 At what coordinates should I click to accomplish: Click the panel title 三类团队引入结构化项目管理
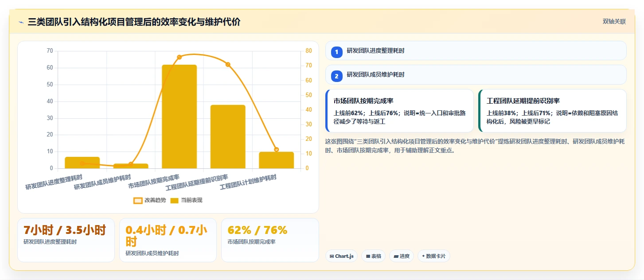[134, 22]
